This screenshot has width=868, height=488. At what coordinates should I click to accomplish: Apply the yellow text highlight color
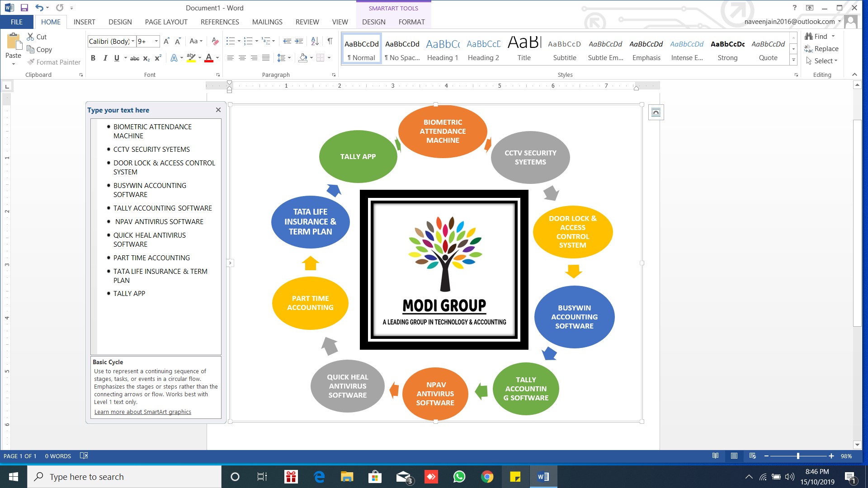point(191,58)
